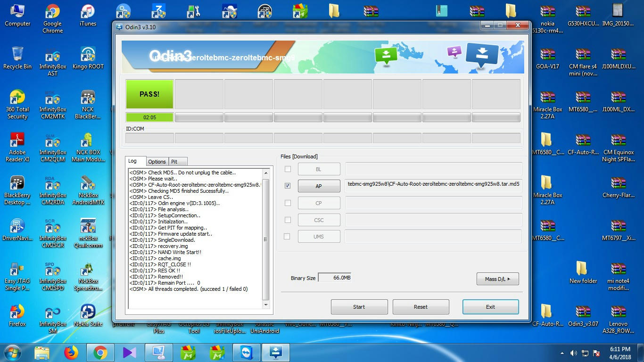Select the DriverNavigator desktop icon
The image size is (644, 362).
pyautogui.click(x=17, y=230)
